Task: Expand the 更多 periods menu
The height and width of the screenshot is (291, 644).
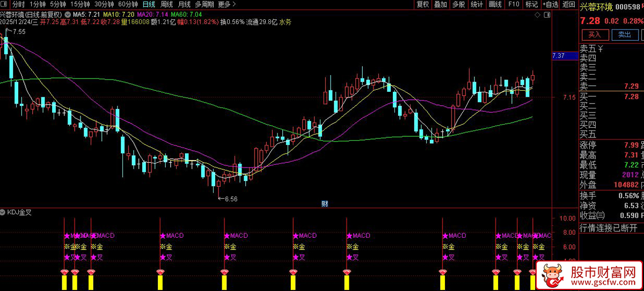Action: click(227, 4)
